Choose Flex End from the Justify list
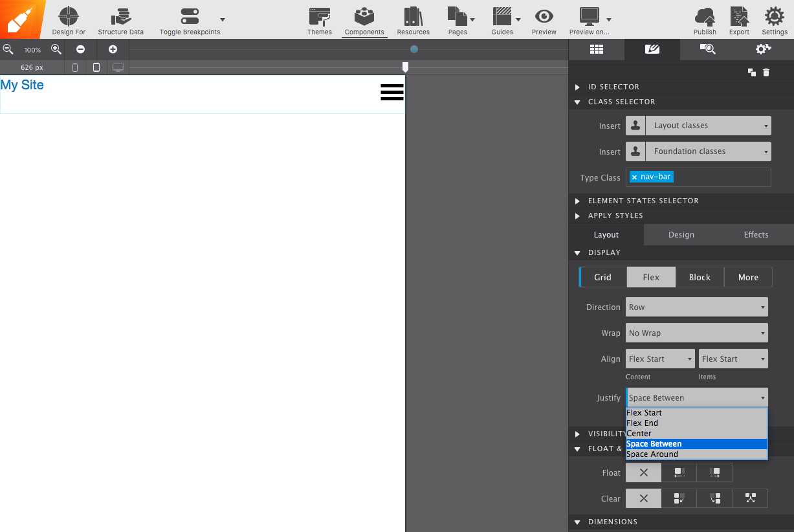The width and height of the screenshot is (794, 532). [x=696, y=423]
